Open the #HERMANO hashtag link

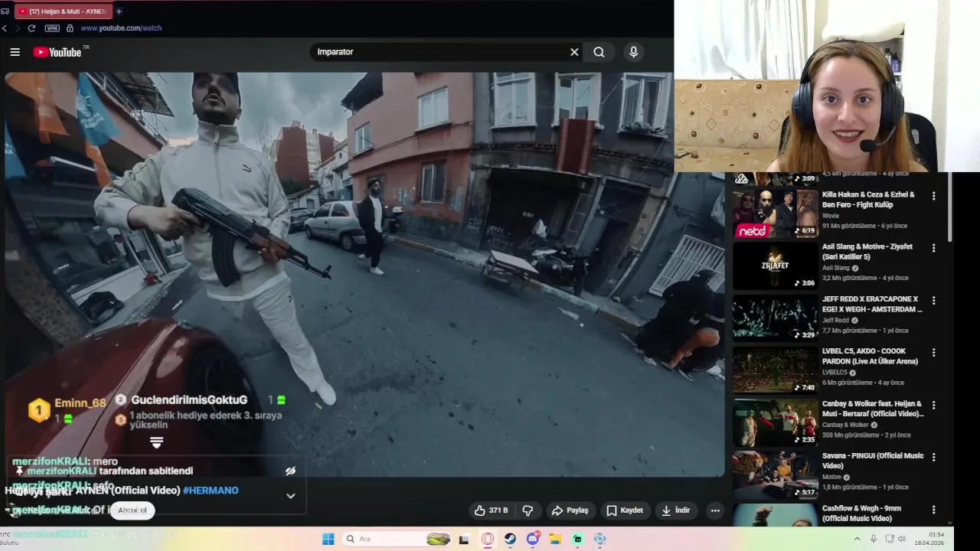pos(211,491)
